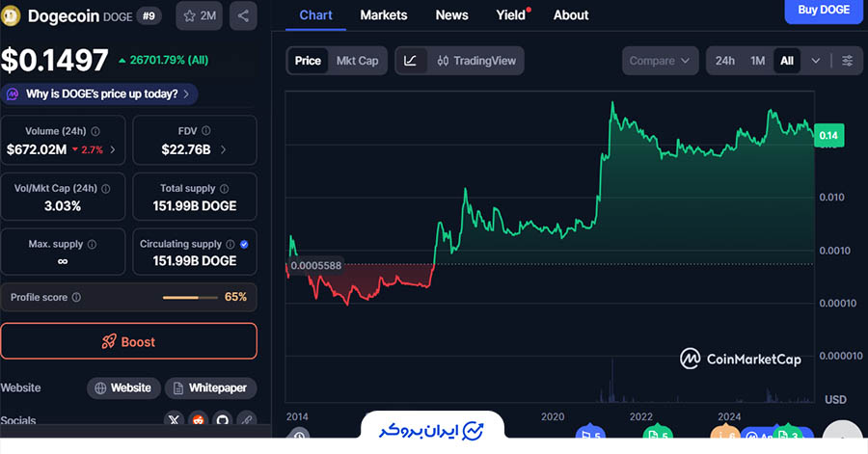
Task: Open the GitHub social icon
Action: click(x=223, y=419)
